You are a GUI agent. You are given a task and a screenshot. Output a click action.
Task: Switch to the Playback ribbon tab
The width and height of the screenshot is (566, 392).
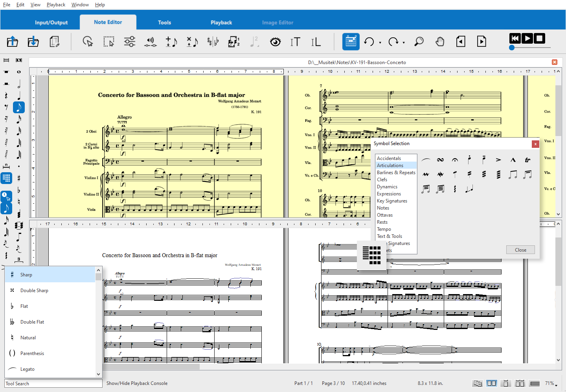click(x=221, y=22)
